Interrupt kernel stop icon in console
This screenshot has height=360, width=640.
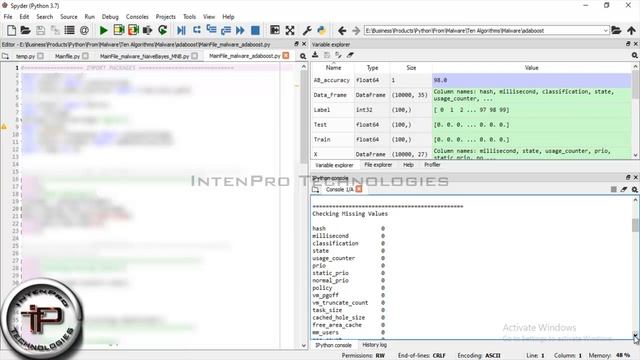[x=613, y=189]
